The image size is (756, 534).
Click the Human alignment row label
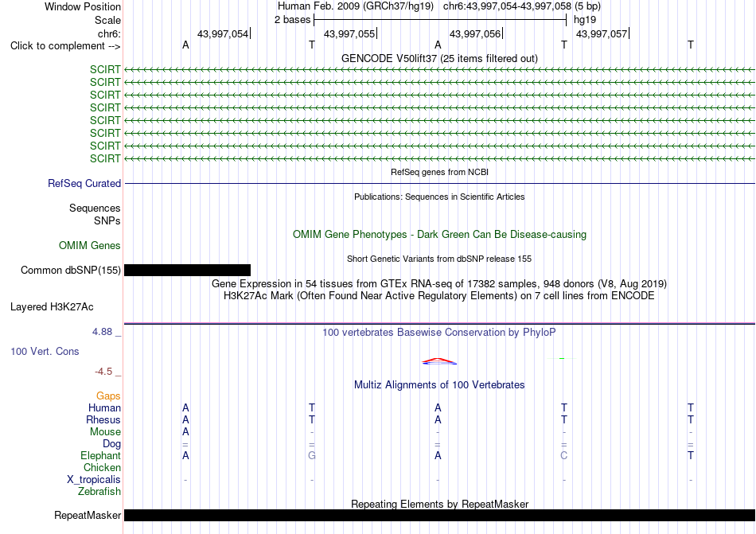pyautogui.click(x=104, y=407)
